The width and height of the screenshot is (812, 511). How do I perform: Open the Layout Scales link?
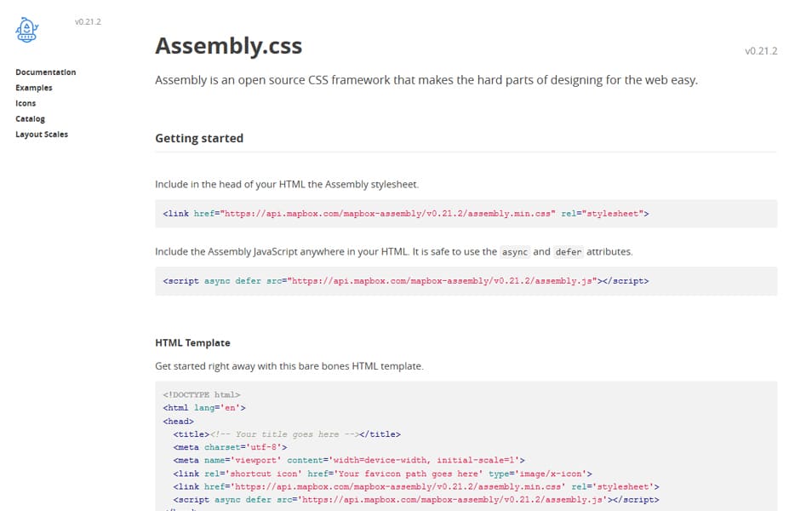pos(42,135)
